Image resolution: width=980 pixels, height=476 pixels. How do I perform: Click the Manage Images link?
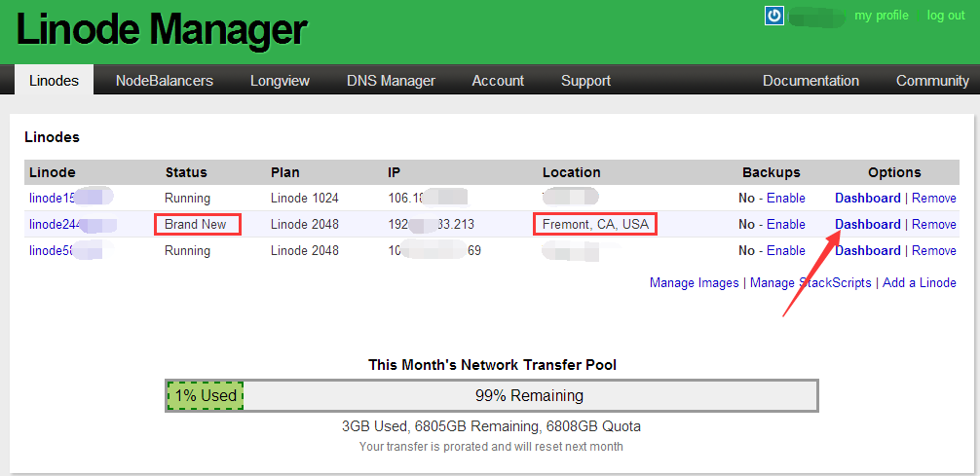tap(694, 282)
